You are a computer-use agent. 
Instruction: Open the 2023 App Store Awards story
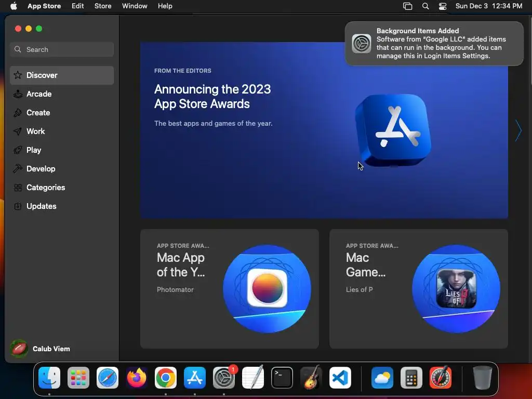coord(324,130)
